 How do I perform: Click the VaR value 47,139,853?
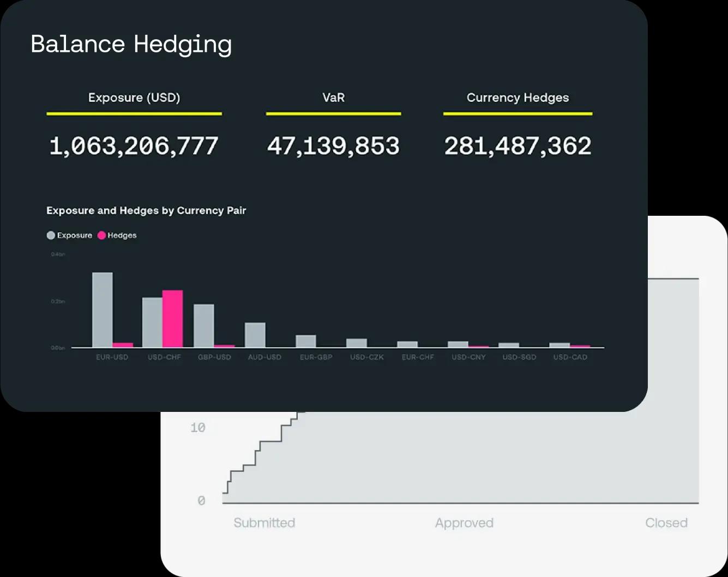pos(333,146)
